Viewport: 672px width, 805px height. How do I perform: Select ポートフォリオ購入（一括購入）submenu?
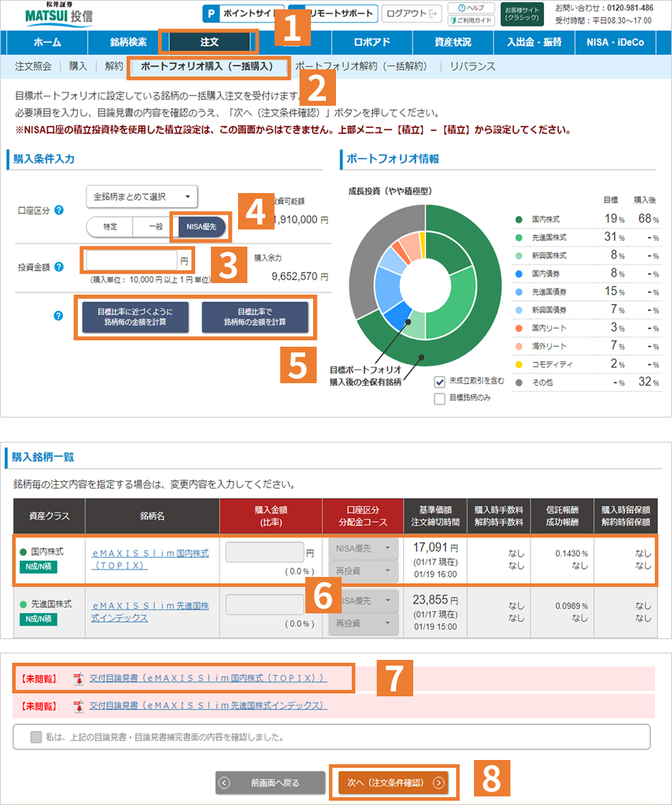tap(207, 66)
